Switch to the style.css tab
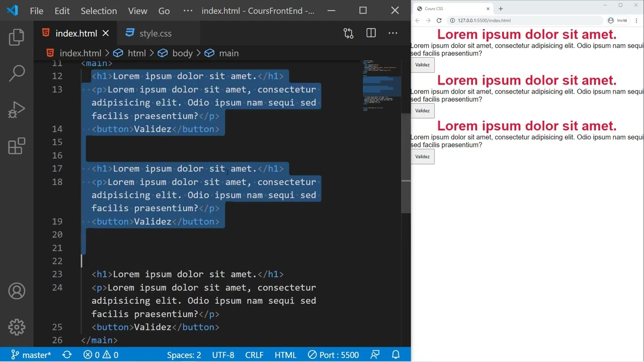Image resolution: width=644 pixels, height=362 pixels. (x=156, y=33)
